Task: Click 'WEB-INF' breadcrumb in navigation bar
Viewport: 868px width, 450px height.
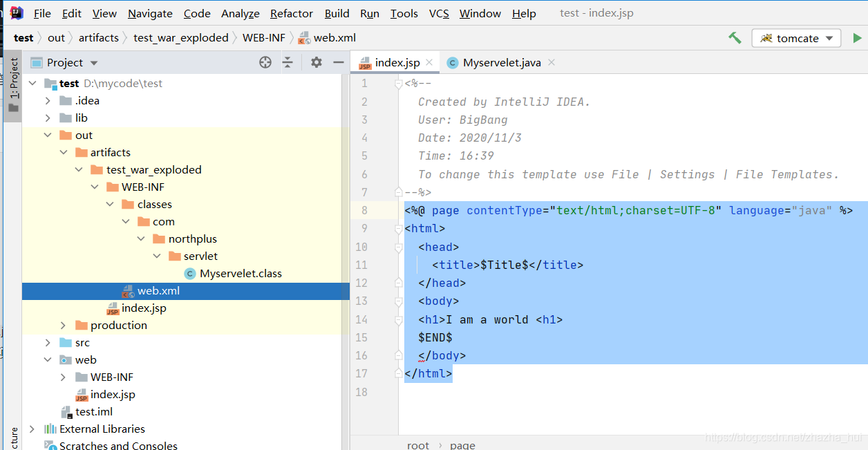Action: [263, 38]
